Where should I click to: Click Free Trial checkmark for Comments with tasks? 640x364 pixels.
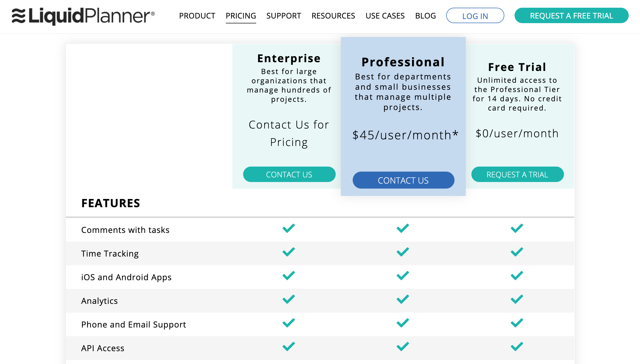[x=517, y=228]
